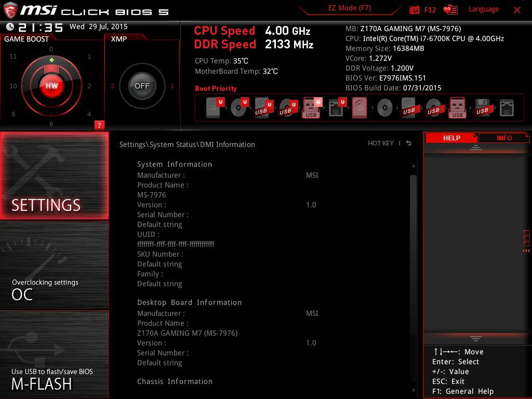The image size is (532, 399).
Task: Click the product name Z170A GAMING M7 (MS-7976) row
Action: tap(187, 333)
